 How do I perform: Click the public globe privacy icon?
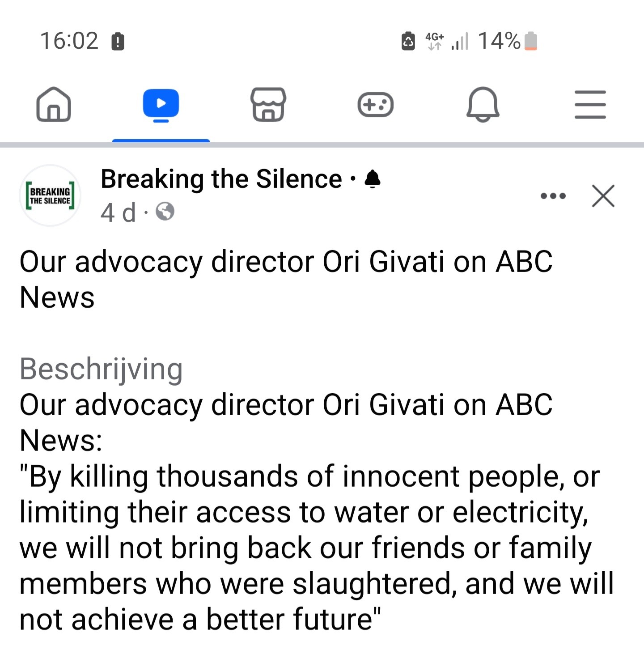165,212
